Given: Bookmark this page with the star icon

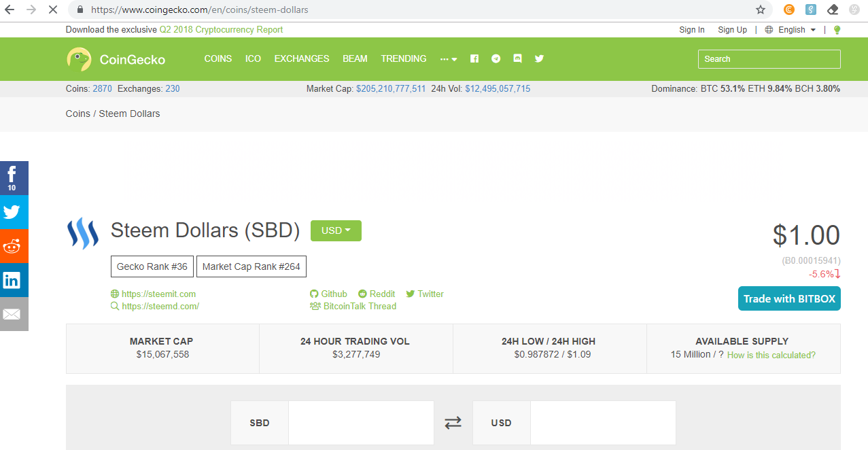Looking at the screenshot, I should 761,10.
